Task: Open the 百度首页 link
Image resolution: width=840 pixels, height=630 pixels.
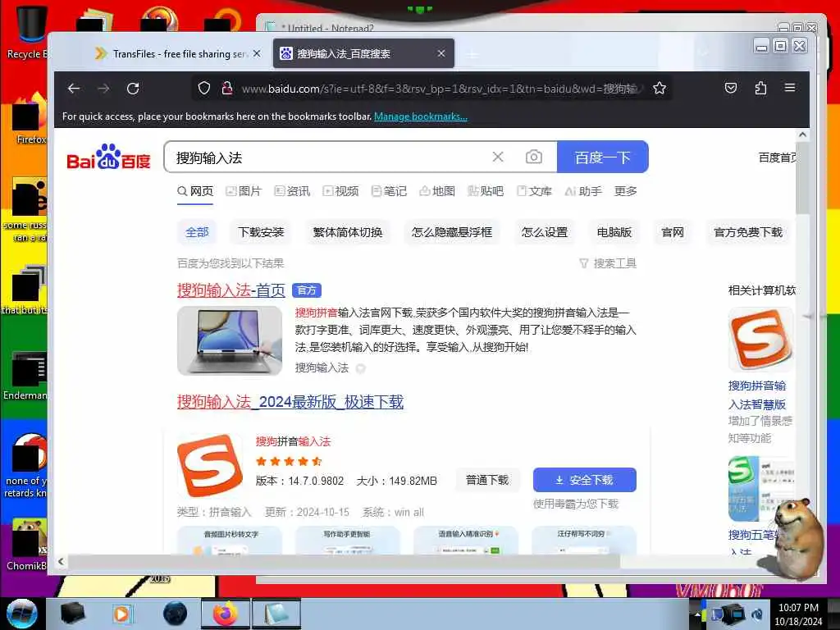Action: tap(778, 157)
